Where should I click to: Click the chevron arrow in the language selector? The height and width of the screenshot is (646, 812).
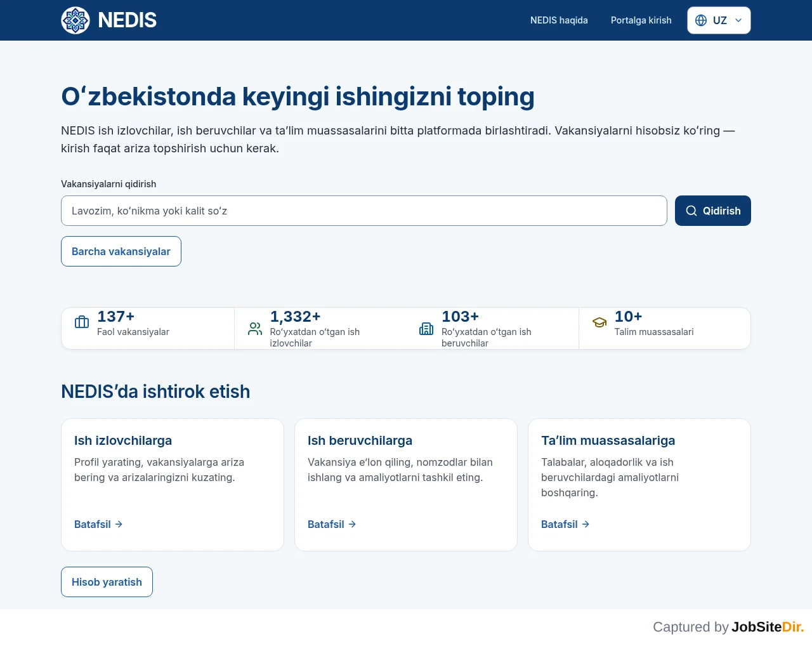point(738,20)
